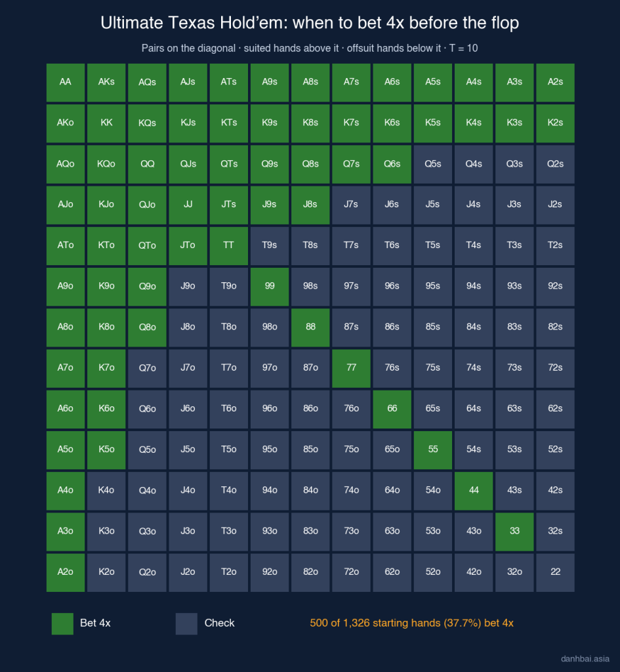Image resolution: width=620 pixels, height=672 pixels.
Task: Select the 33 pair cell
Action: (514, 532)
